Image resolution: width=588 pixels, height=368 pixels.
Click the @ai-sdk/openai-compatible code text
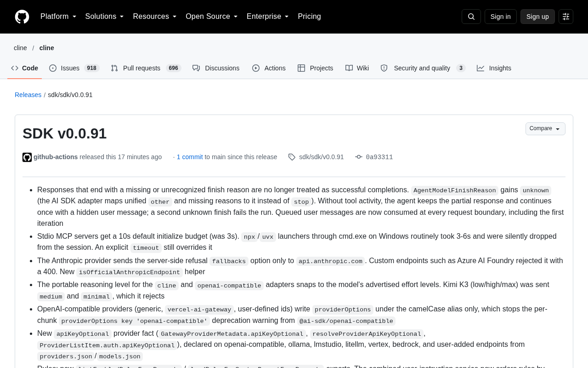click(x=346, y=321)
